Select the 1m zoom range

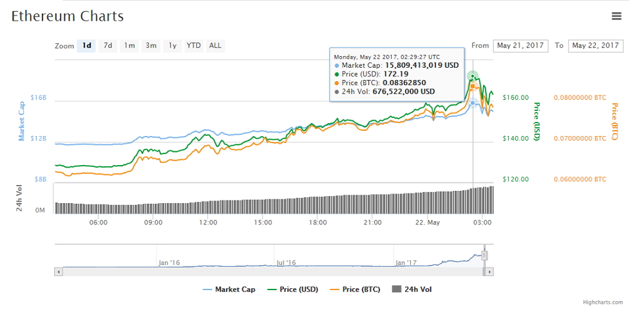(129, 46)
